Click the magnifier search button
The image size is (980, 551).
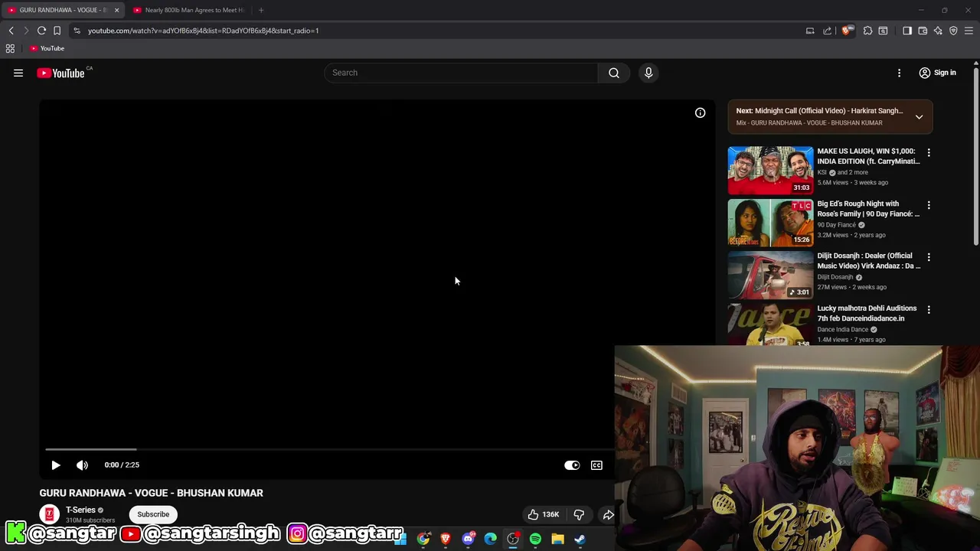[614, 73]
